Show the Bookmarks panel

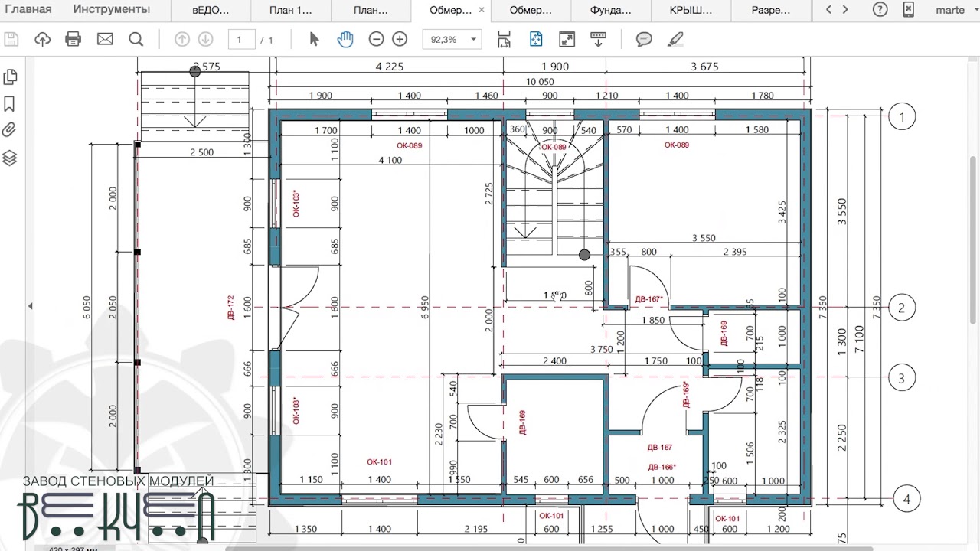click(x=10, y=104)
